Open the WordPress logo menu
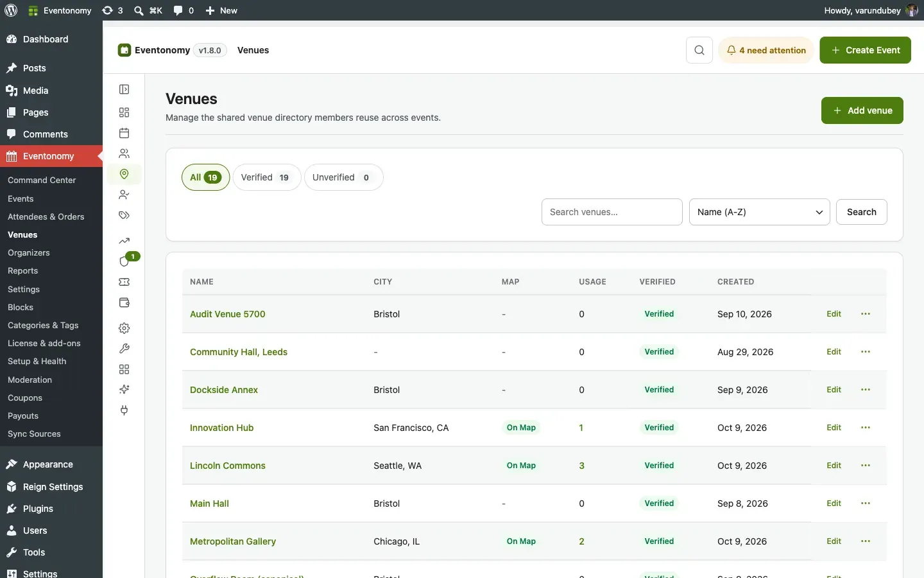The width and height of the screenshot is (924, 578). click(11, 10)
